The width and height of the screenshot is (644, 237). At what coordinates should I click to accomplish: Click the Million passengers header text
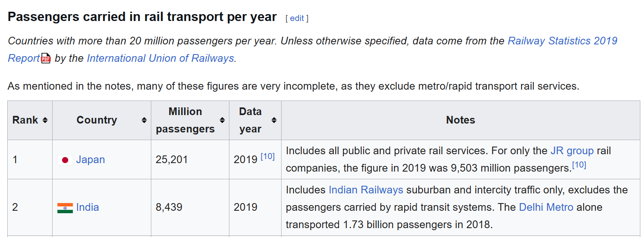(185, 120)
